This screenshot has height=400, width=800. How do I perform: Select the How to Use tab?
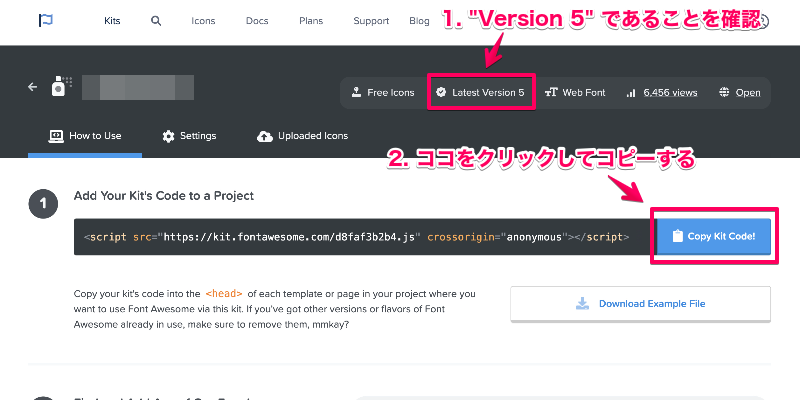[x=85, y=136]
